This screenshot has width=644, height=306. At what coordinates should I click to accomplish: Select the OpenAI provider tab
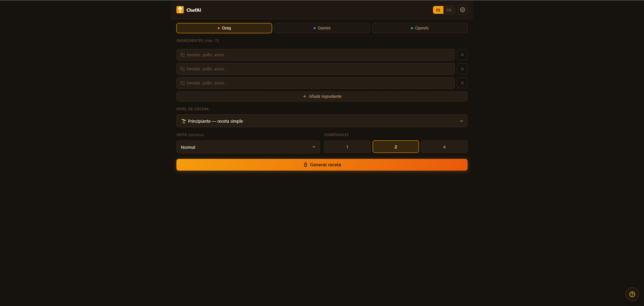coord(420,28)
